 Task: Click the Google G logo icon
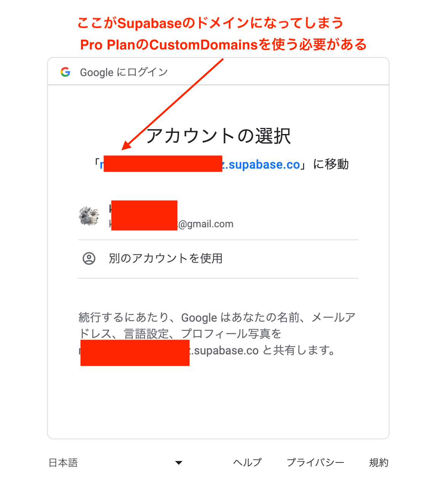tap(65, 72)
